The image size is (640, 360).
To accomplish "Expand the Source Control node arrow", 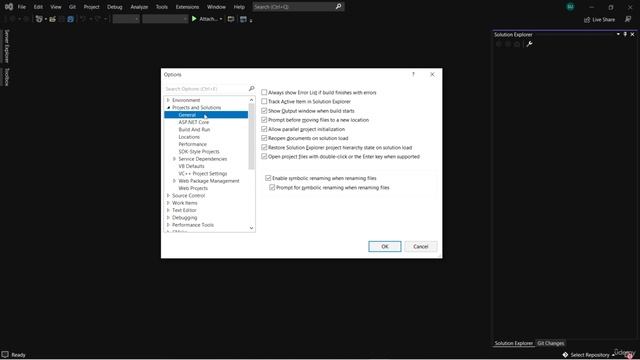I will click(x=168, y=196).
